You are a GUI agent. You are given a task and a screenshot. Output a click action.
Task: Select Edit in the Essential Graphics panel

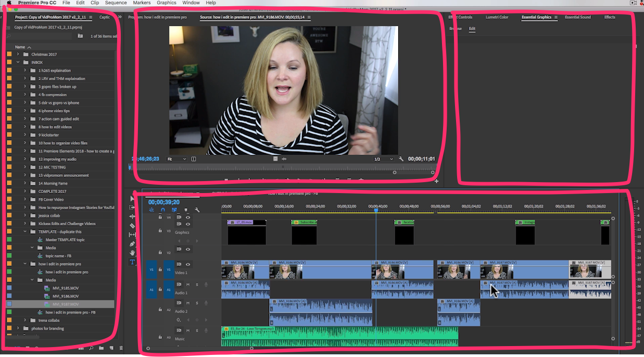tap(472, 29)
